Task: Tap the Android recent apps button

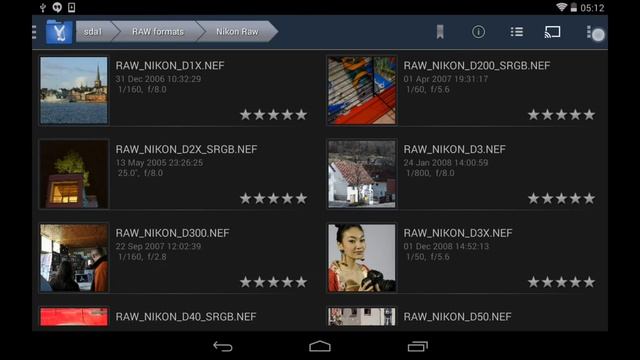Action: pos(418,346)
